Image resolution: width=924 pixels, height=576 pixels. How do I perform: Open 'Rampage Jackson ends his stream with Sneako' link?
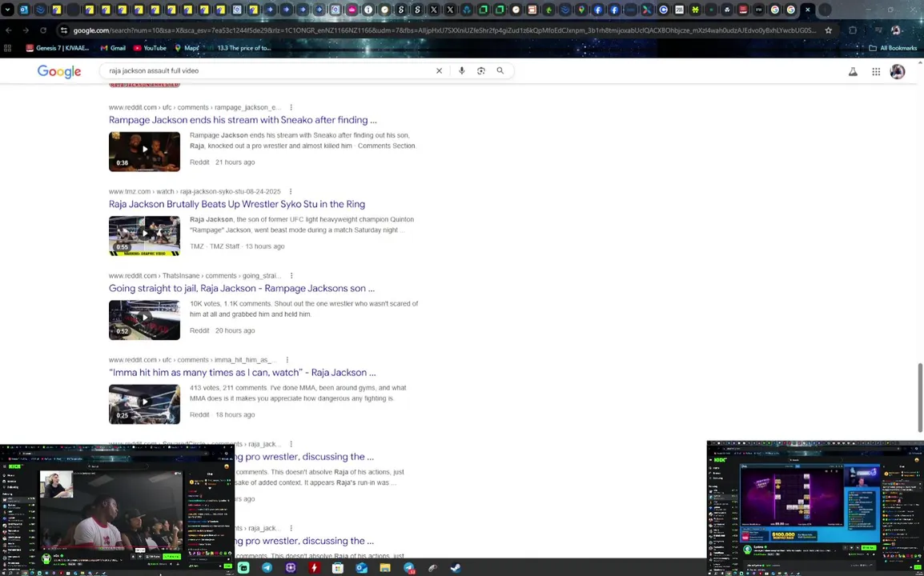click(x=243, y=120)
